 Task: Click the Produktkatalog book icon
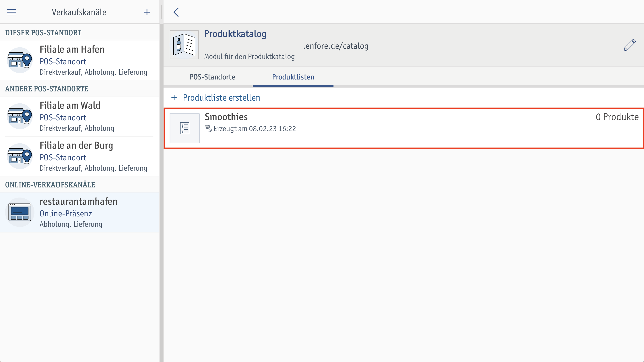184,45
